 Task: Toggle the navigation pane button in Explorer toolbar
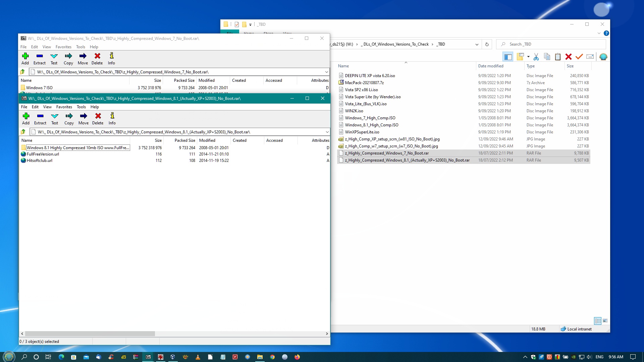508,57
